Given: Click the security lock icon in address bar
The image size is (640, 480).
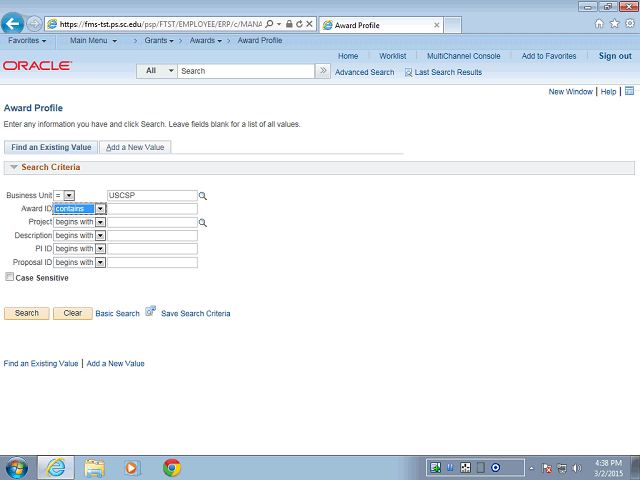Looking at the screenshot, I should pos(289,24).
